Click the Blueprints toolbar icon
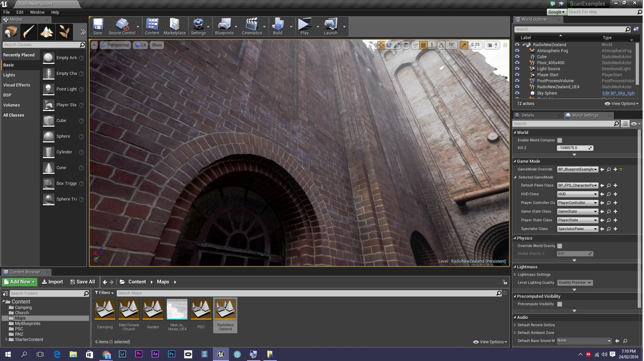Screen dimensions: 644x361 click(x=225, y=26)
